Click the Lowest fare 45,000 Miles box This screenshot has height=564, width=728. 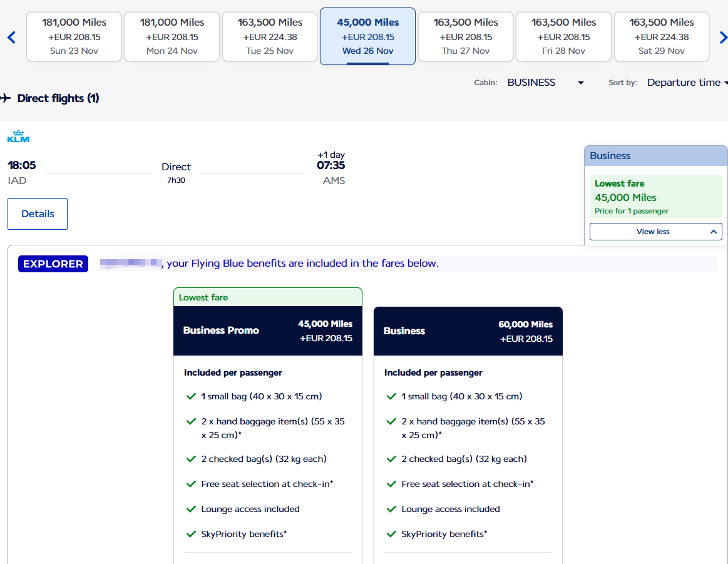pos(655,197)
